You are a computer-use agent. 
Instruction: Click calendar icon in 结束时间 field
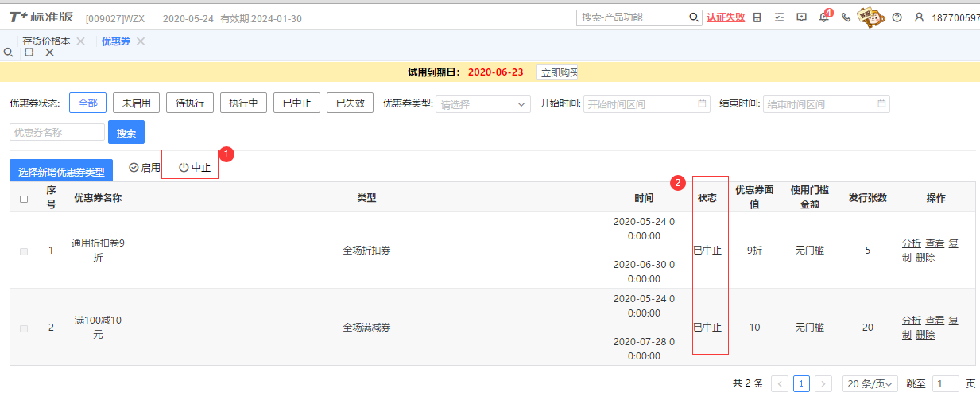[881, 103]
